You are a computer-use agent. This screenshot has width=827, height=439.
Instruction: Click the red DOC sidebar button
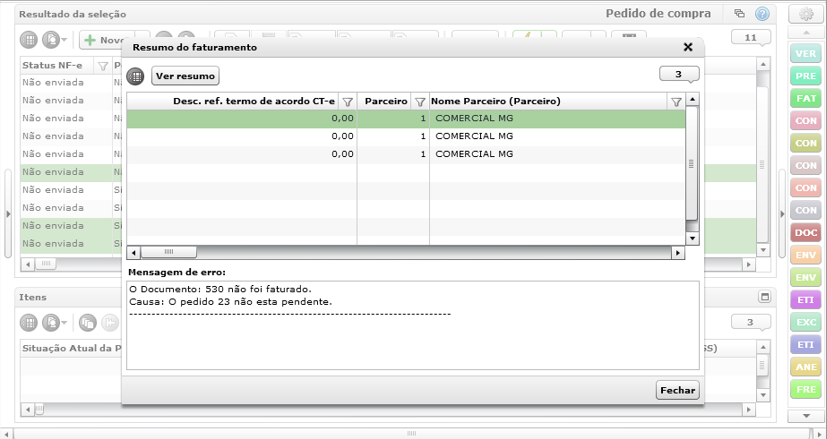pos(806,233)
